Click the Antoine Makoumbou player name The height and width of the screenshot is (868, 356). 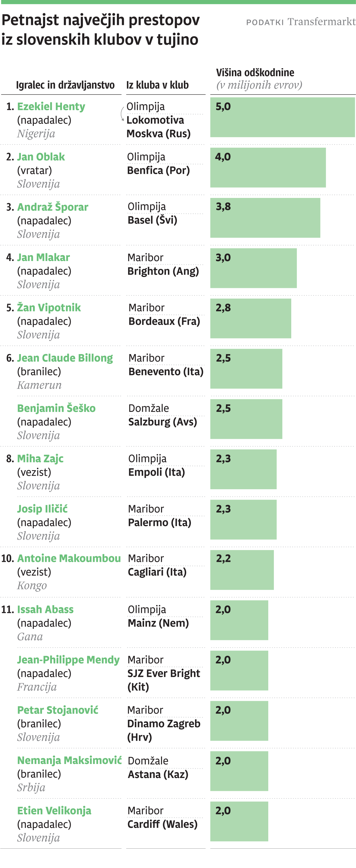pos(69,558)
